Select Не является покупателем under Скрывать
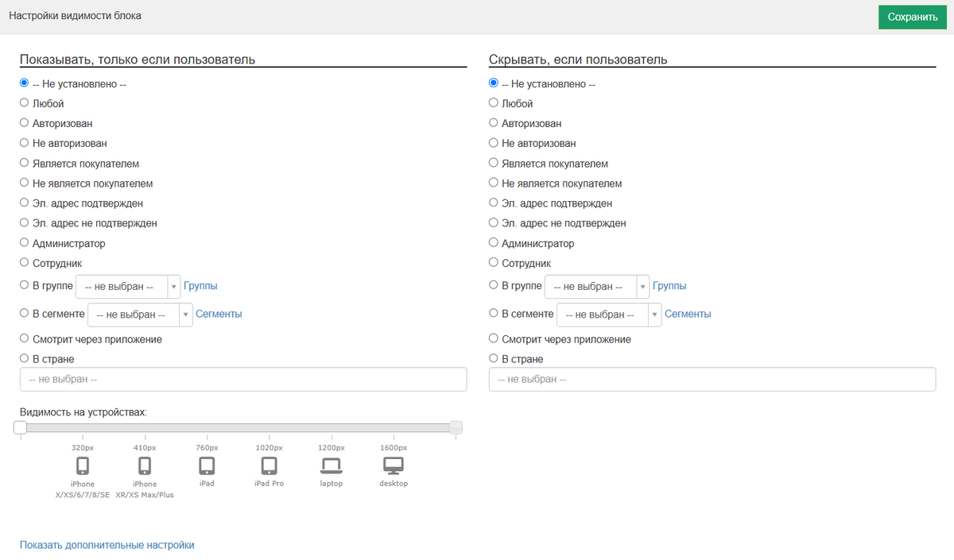This screenshot has width=954, height=560. (x=494, y=183)
